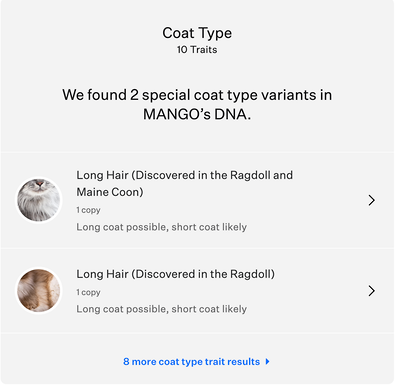Select Long Hair (Discovered in the Ragdoll) title

click(176, 274)
